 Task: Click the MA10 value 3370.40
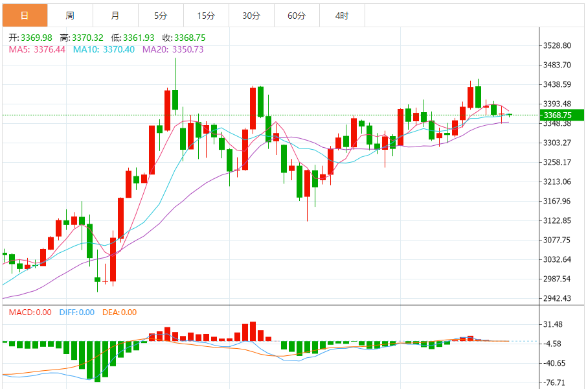[x=119, y=49]
